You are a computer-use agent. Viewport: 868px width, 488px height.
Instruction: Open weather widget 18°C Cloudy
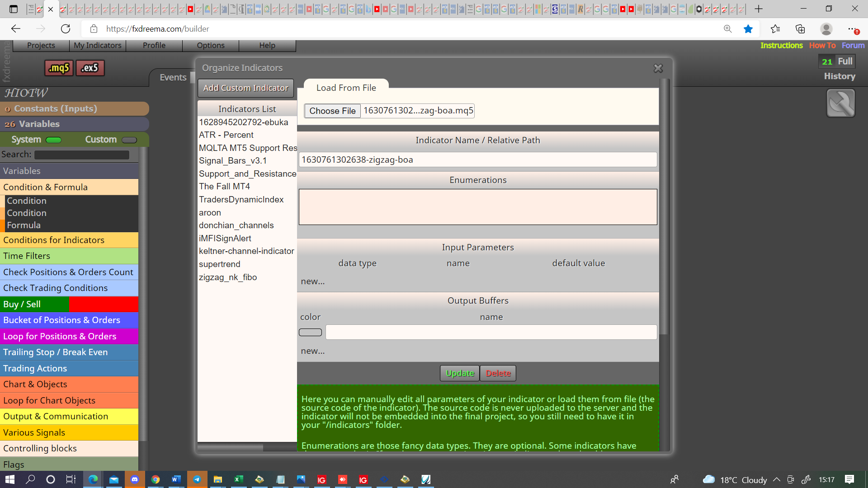pyautogui.click(x=735, y=479)
